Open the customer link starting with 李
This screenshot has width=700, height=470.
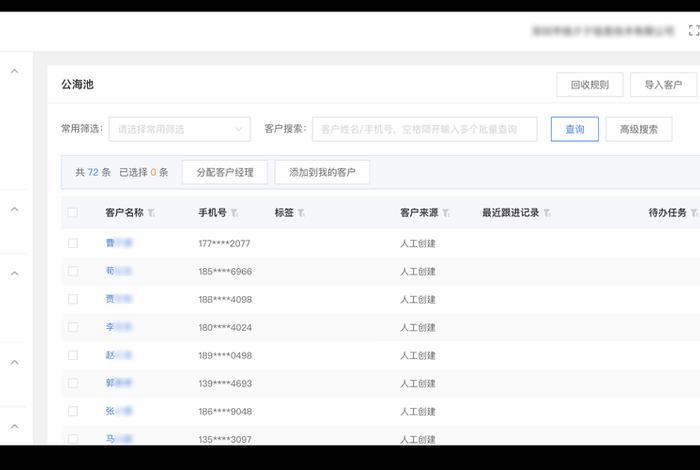119,327
